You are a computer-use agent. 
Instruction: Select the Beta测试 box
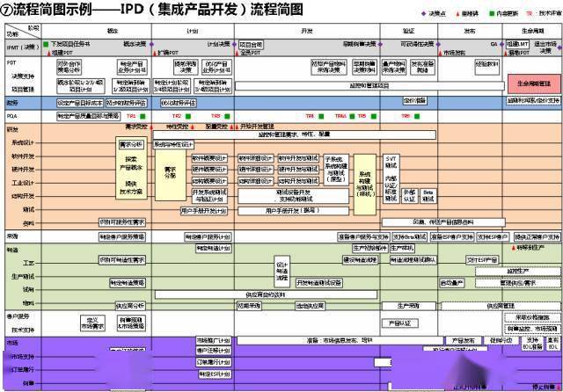428,196
